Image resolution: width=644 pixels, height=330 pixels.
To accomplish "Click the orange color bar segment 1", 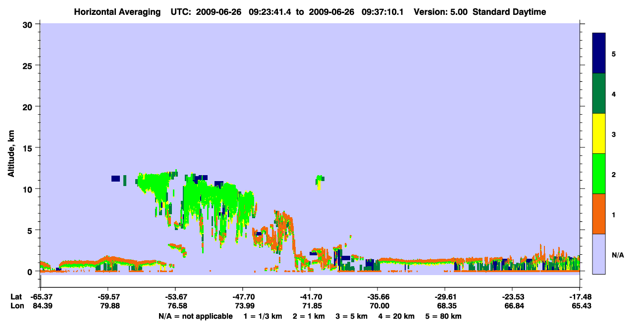I will 599,214.
